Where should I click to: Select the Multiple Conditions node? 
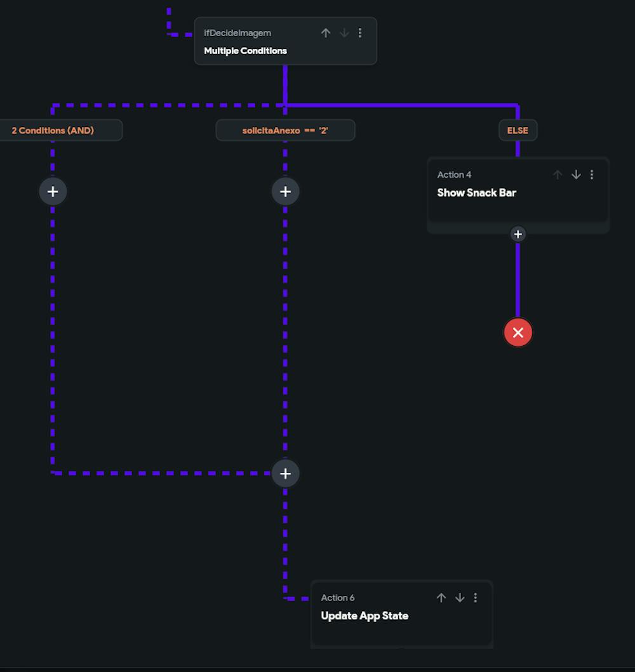tap(245, 50)
